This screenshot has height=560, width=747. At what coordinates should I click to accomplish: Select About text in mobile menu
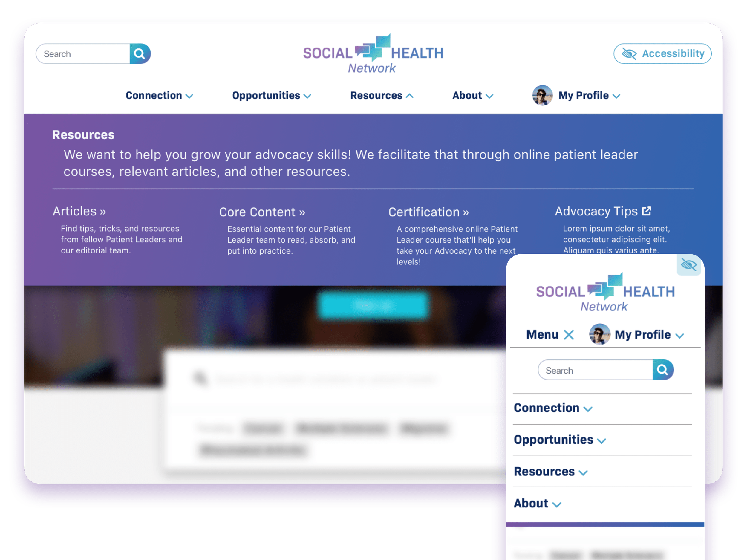(531, 503)
